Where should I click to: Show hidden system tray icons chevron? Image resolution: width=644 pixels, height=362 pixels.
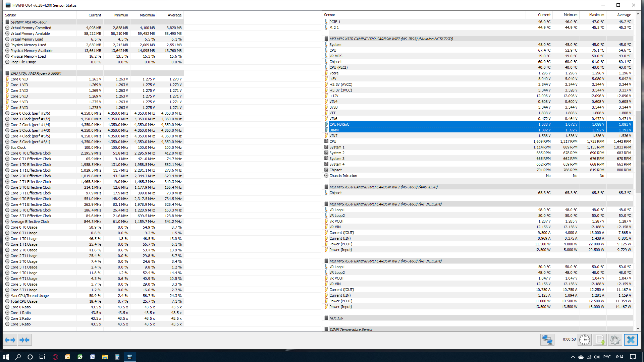coord(573,357)
